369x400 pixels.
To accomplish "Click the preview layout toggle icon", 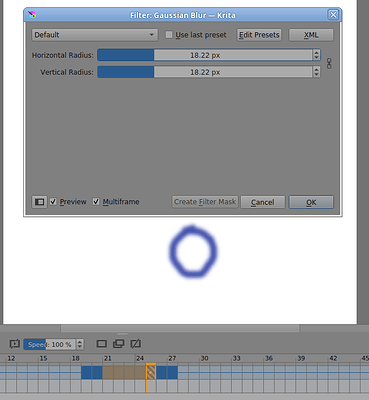I will [39, 202].
